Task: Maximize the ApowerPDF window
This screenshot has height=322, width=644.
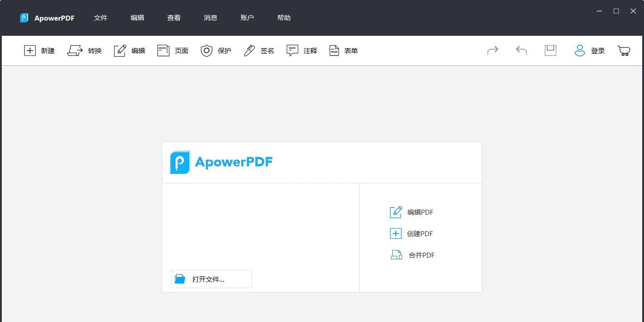Action: [x=616, y=11]
